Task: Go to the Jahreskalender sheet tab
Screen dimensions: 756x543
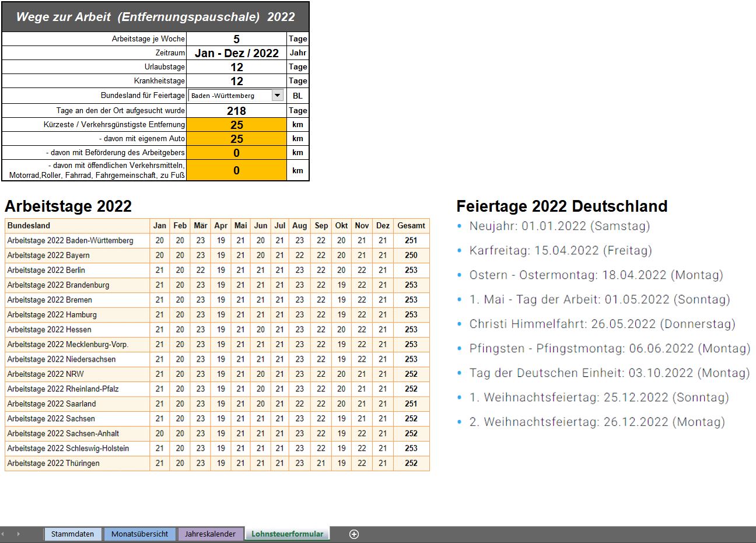Action: click(x=210, y=534)
